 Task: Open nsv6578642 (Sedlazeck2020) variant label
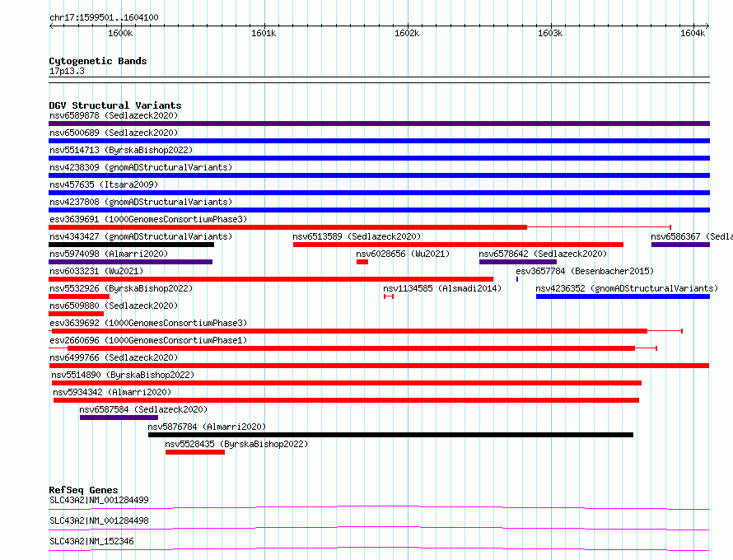(x=543, y=254)
